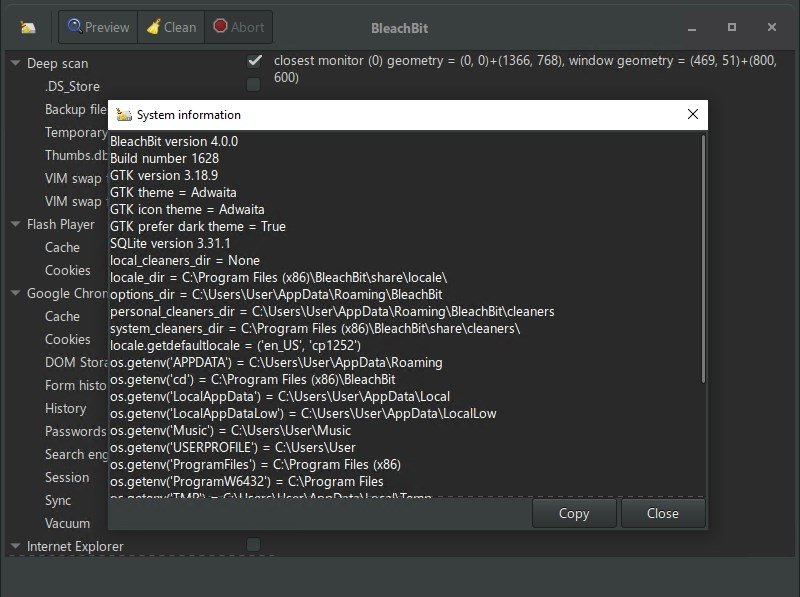This screenshot has height=597, width=800.
Task: Select the Passwords option
Action: coord(76,431)
